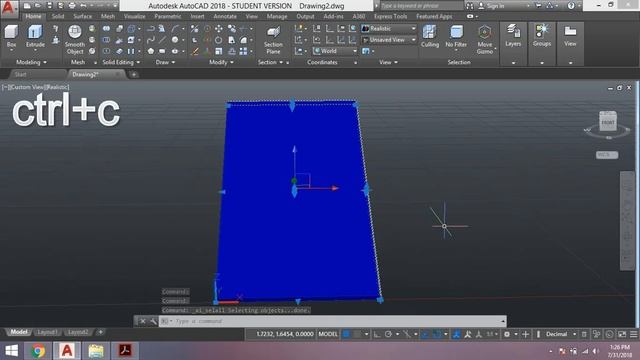Image resolution: width=640 pixels, height=360 pixels.
Task: Click the new drawing tab plus button
Action: (x=134, y=74)
